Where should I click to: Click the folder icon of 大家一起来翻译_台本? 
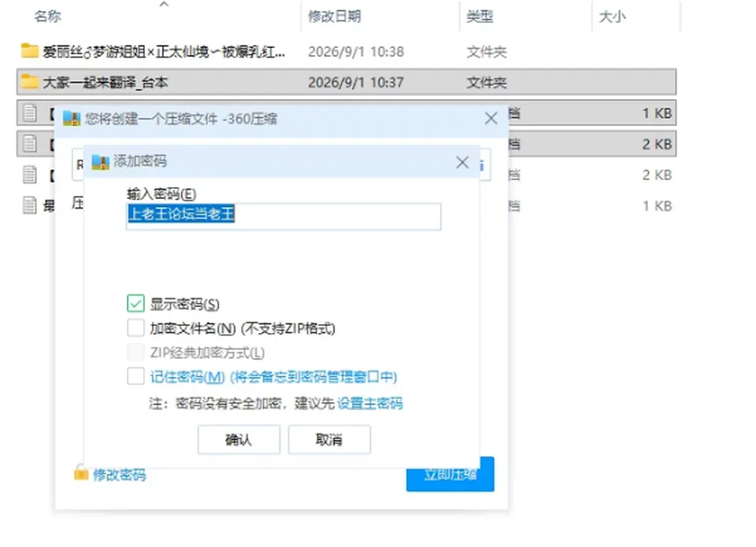tap(29, 81)
